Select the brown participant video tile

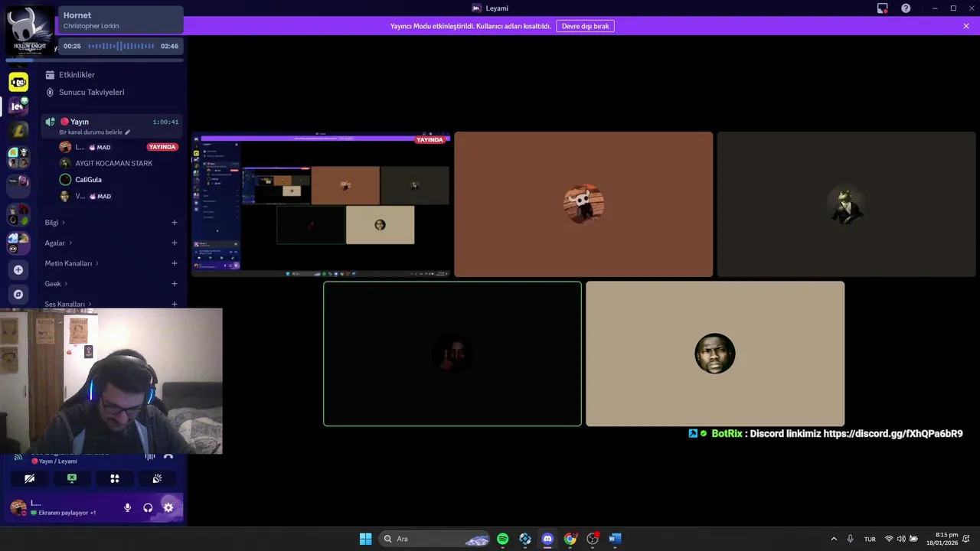point(583,204)
